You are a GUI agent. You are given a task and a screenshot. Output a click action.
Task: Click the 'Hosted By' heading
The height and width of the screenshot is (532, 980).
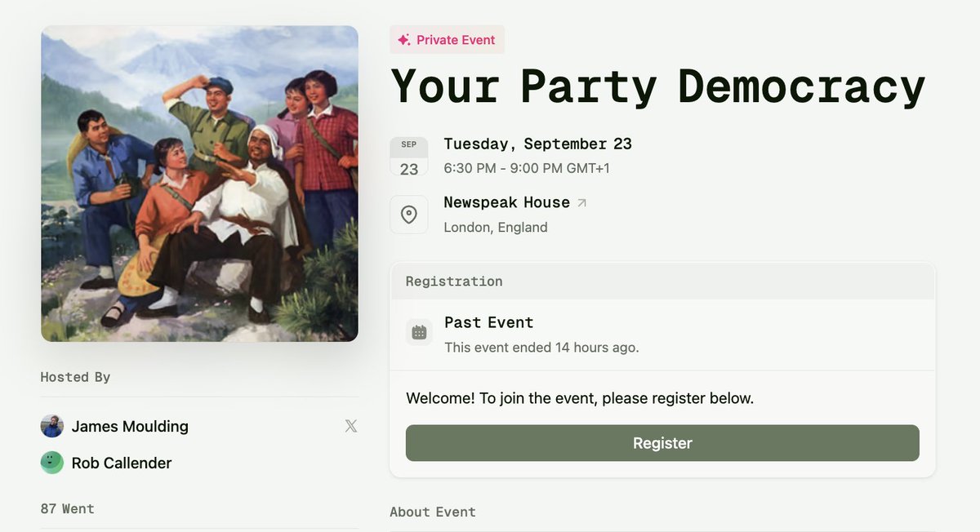(75, 377)
